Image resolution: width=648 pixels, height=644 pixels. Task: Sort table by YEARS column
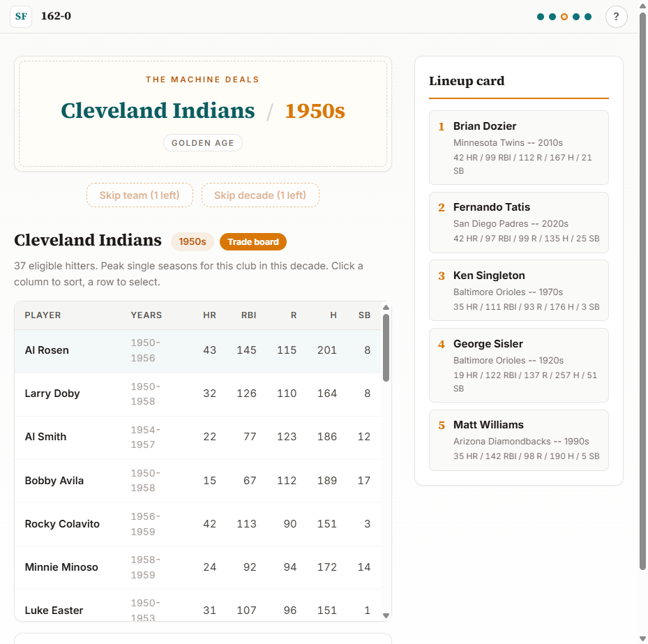[146, 315]
